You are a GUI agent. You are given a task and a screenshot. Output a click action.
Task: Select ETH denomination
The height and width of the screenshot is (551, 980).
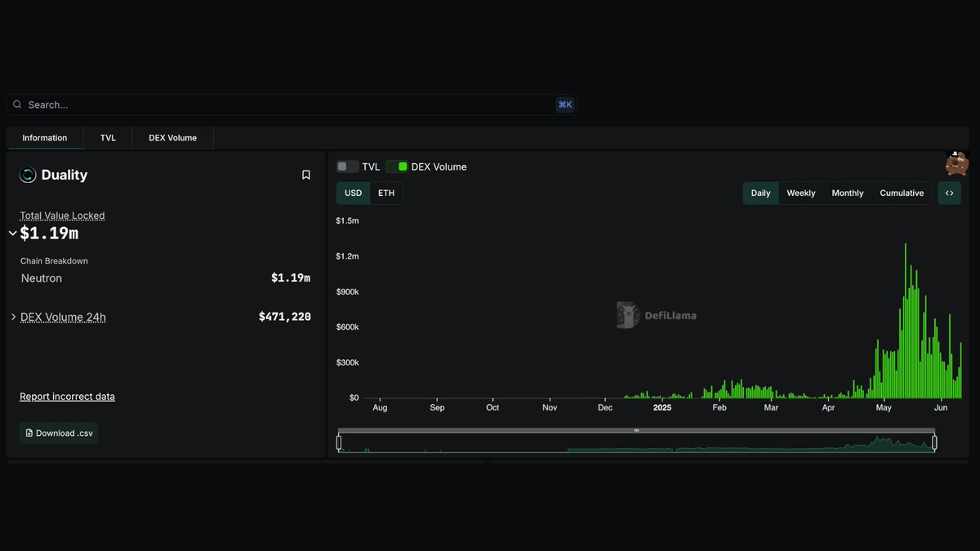tap(386, 193)
